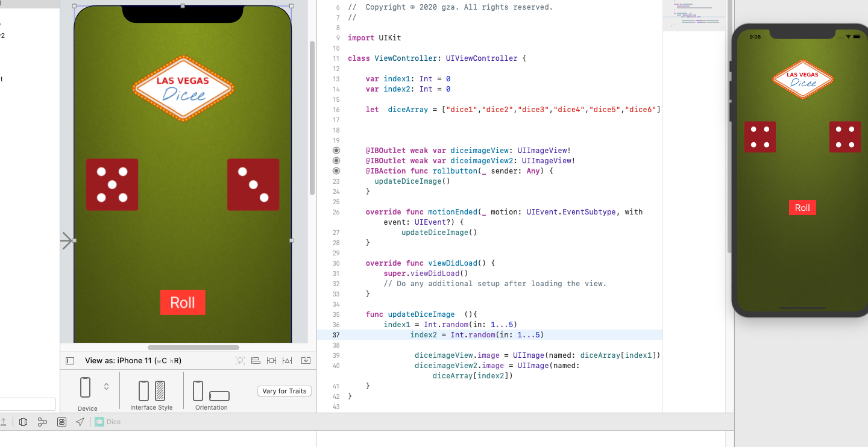Click action connection circle for rollbutton

[336, 171]
